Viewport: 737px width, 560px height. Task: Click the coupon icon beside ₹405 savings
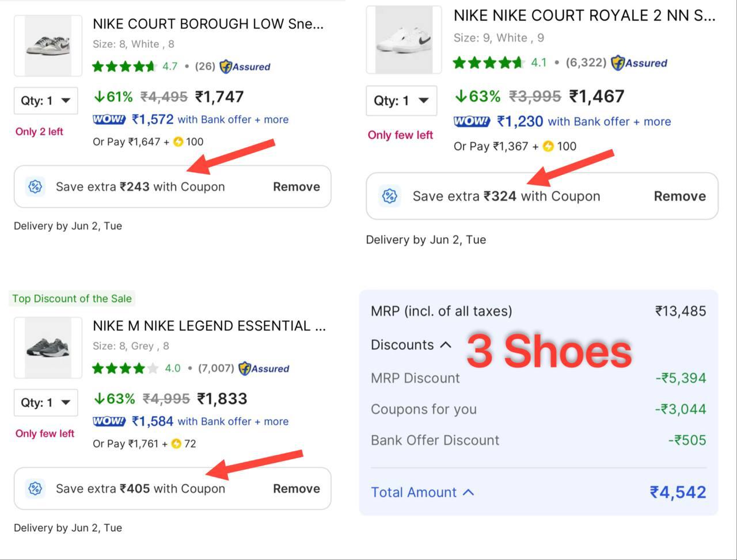pos(35,489)
